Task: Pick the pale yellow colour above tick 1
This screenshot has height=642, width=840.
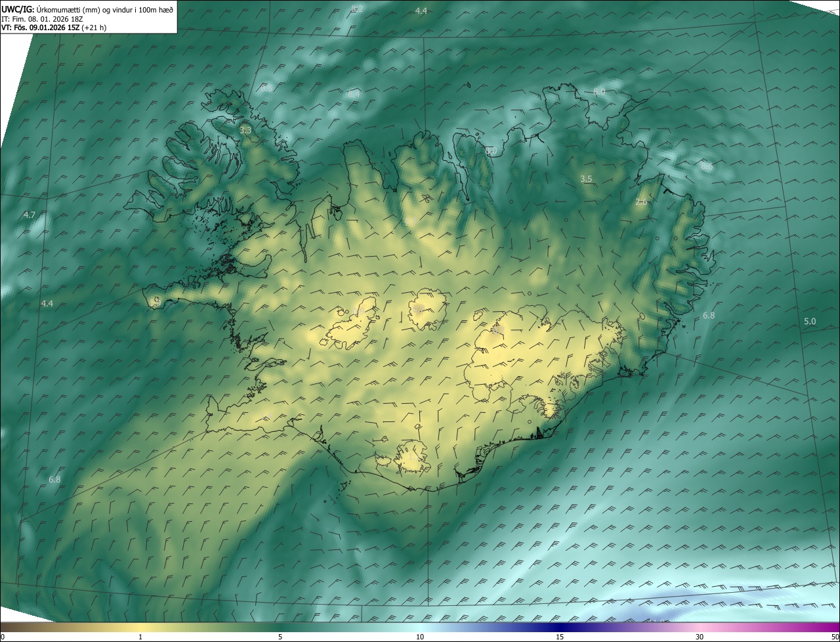Action: pyautogui.click(x=140, y=627)
